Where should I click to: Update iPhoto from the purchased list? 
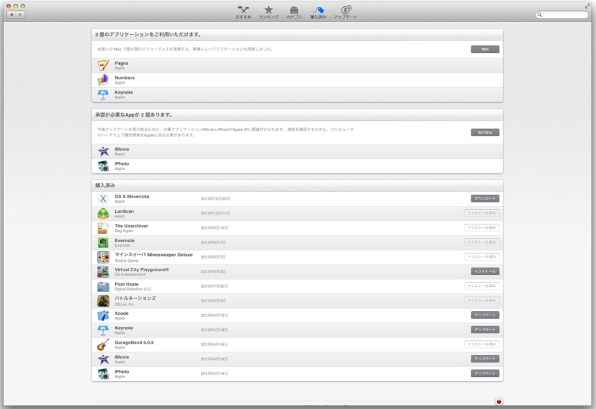[x=485, y=373]
